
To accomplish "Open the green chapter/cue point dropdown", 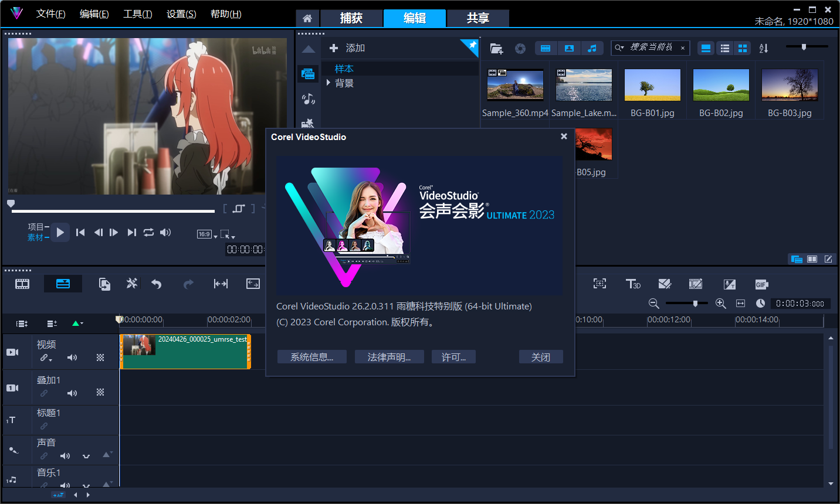I will point(77,323).
